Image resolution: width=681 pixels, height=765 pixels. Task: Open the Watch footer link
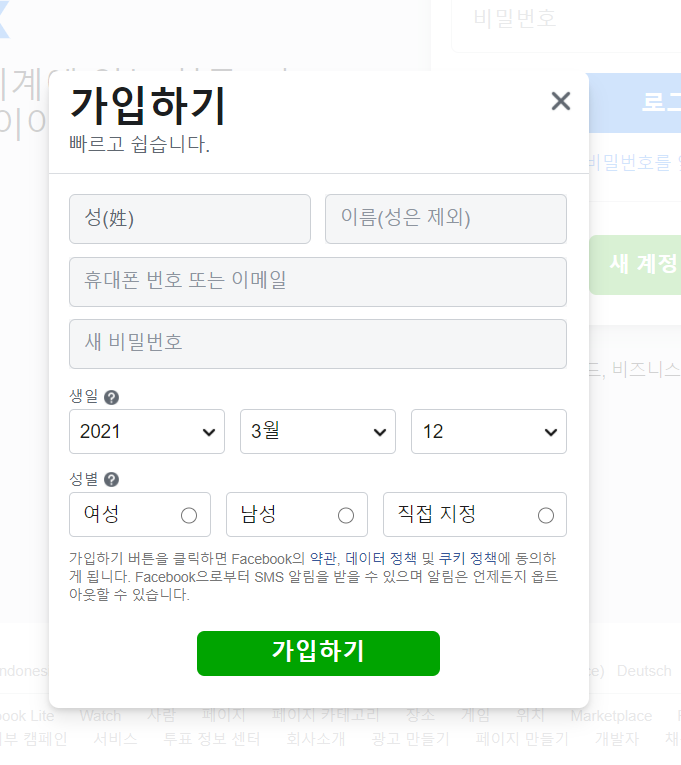pos(100,716)
